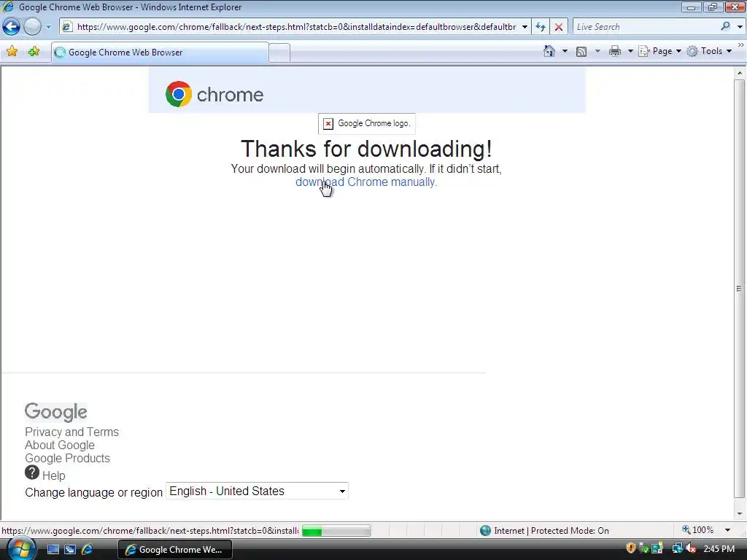Click the Add to Favorites icon
The height and width of the screenshot is (560, 747).
[x=34, y=52]
